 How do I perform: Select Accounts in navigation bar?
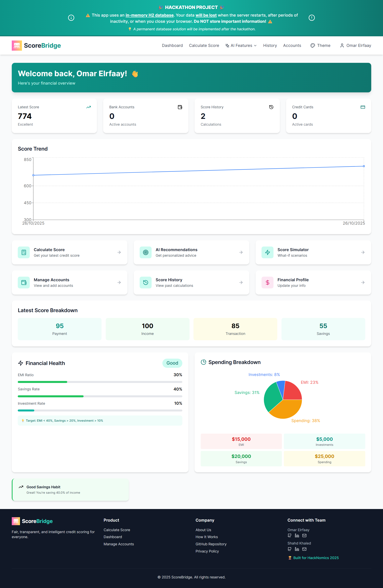click(x=292, y=45)
